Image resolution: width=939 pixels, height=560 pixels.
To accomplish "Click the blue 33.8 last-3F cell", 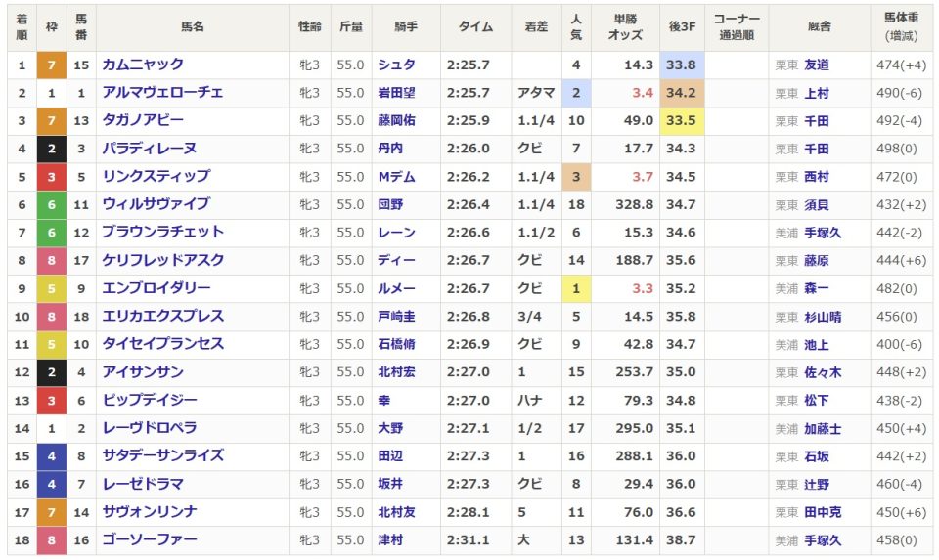I will pyautogui.click(x=682, y=65).
